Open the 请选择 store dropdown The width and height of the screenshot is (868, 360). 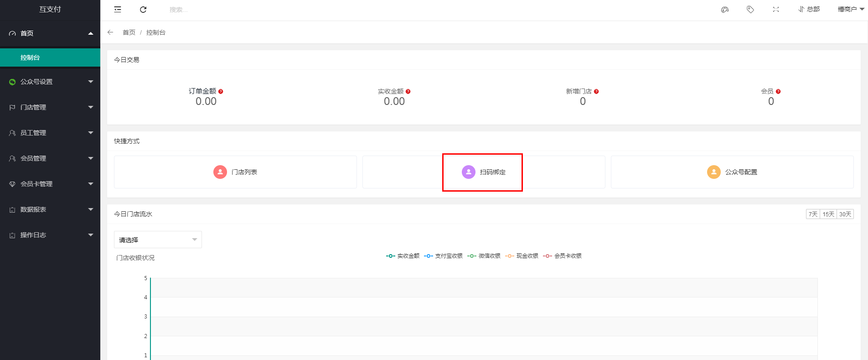[158, 240]
